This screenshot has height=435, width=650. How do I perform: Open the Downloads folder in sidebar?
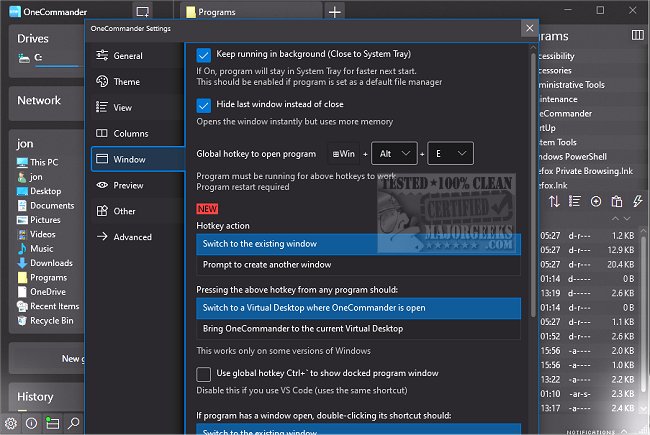click(x=50, y=263)
